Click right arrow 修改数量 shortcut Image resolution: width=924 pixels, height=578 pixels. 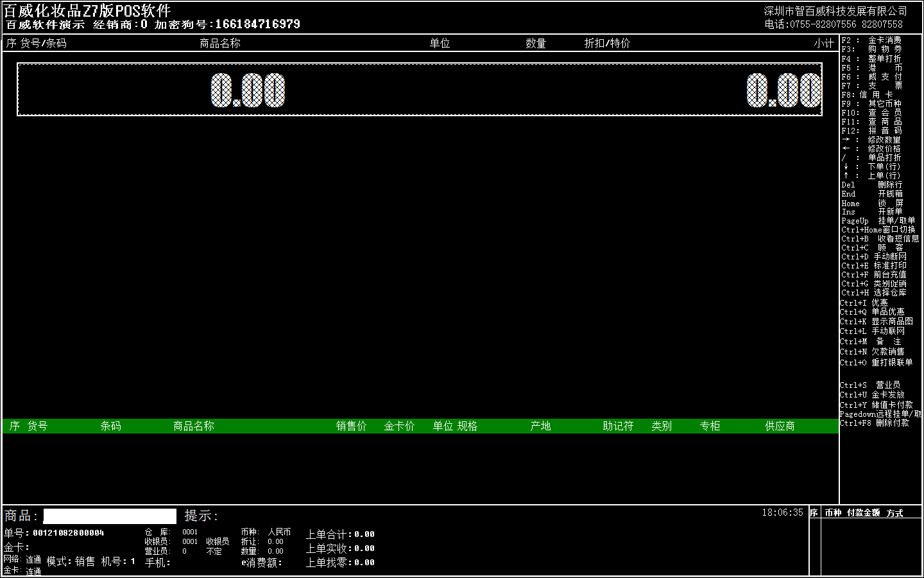pos(871,139)
